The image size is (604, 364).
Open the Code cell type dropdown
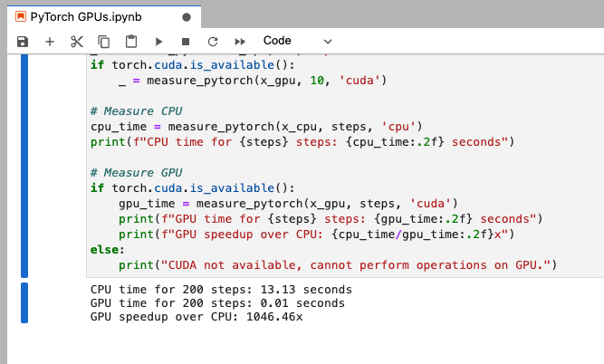[x=297, y=42]
